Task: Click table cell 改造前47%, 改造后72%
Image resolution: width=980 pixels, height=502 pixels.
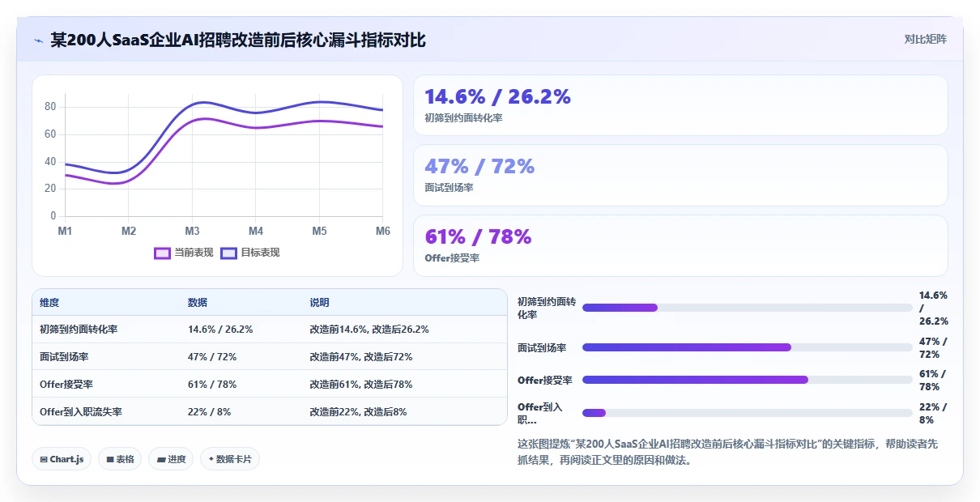Action: 361,357
